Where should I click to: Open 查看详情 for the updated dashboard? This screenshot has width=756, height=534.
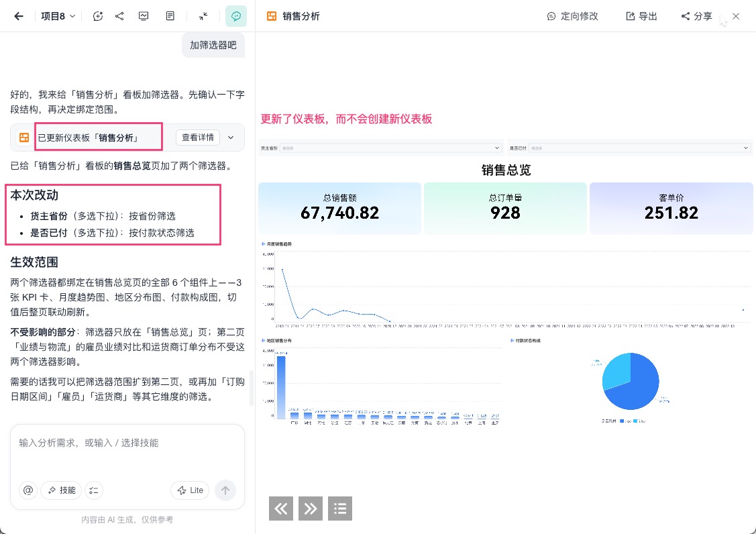[x=198, y=138]
